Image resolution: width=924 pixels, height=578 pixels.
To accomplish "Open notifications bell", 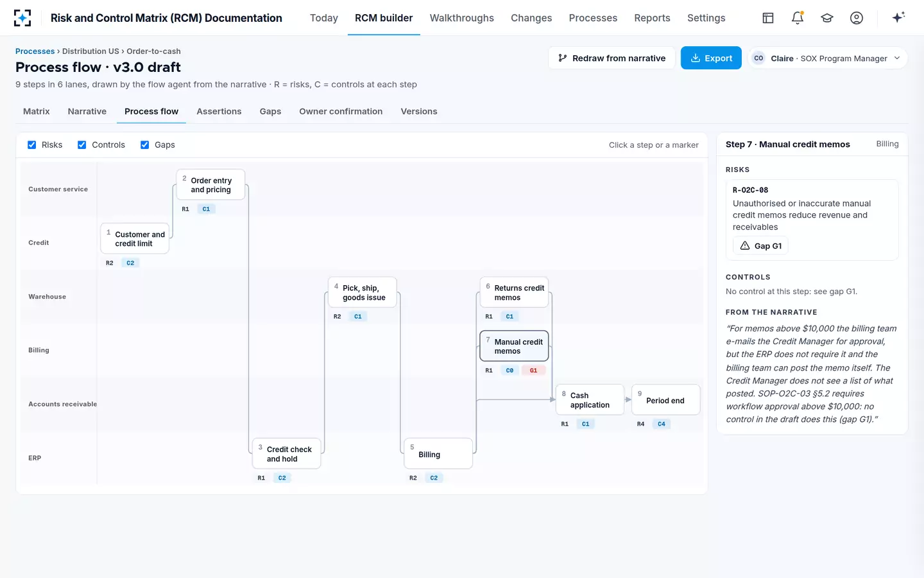I will pyautogui.click(x=798, y=18).
